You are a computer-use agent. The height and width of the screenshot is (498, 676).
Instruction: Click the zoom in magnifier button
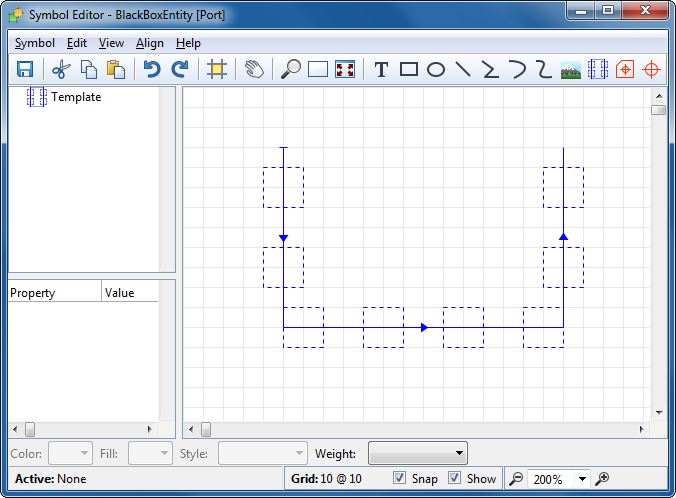pos(602,479)
